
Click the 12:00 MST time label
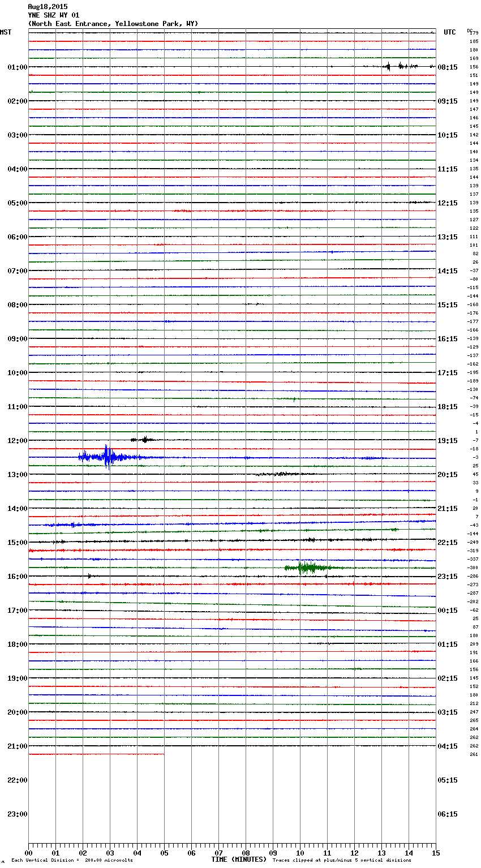[x=18, y=441]
